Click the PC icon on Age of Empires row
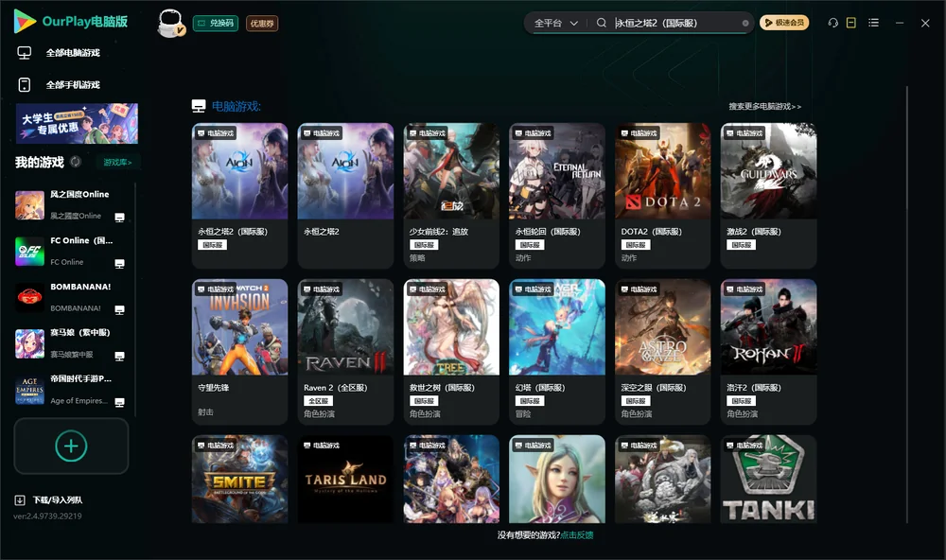This screenshot has width=946, height=560. [x=119, y=403]
